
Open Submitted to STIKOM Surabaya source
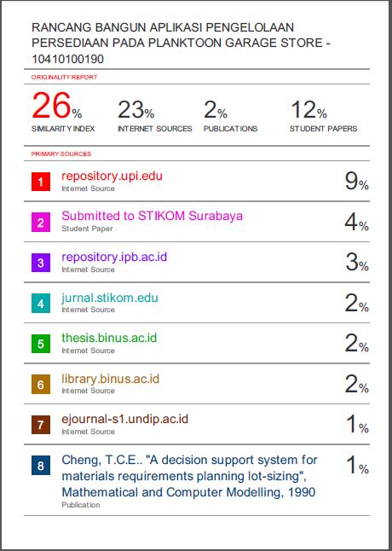pos(152,216)
